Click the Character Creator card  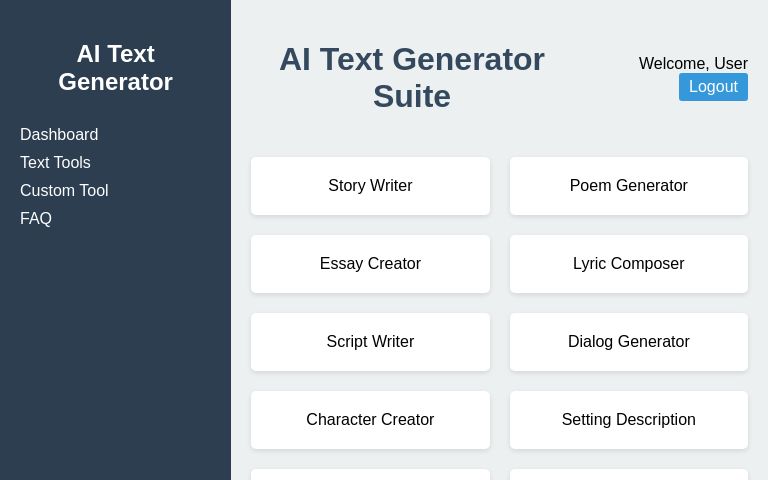(370, 420)
